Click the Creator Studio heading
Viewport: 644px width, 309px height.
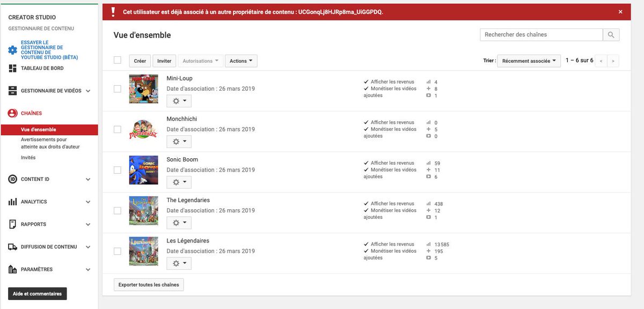tap(32, 18)
